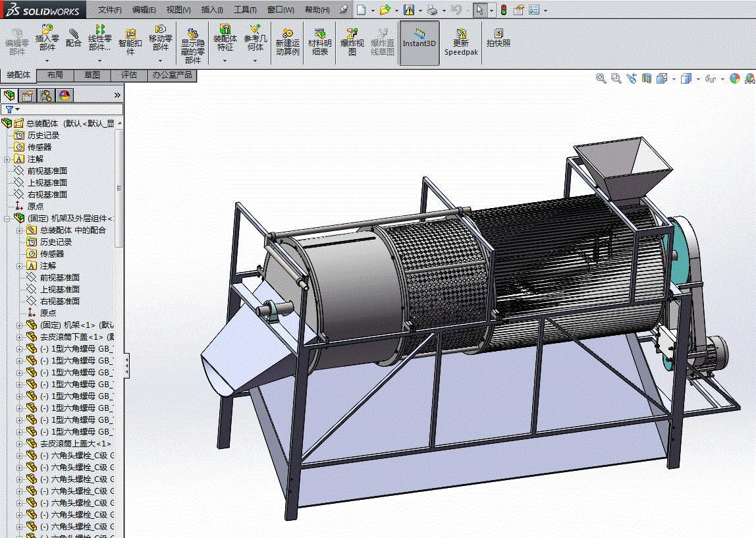Collapse the 机架及外层组件 tree node
The width and height of the screenshot is (756, 538).
pyautogui.click(x=7, y=218)
